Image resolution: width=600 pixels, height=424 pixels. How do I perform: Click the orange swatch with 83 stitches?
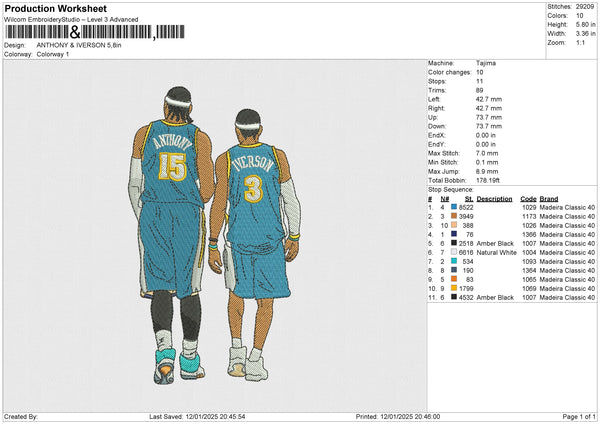click(x=454, y=279)
